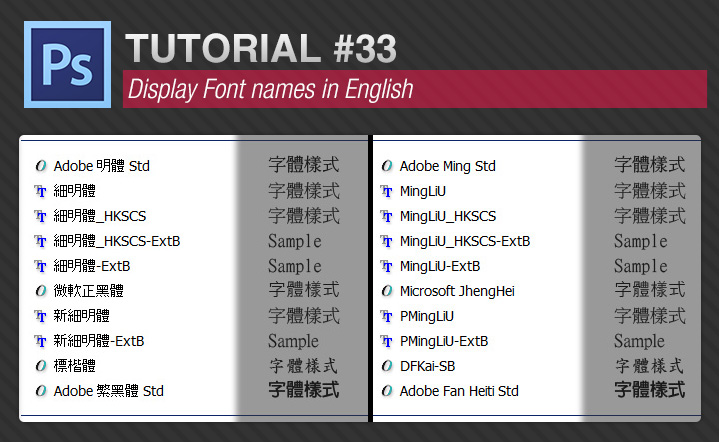Viewport: 719px width, 442px height.
Task: Click the TrueType icon next to 細明體-ExtB
Action: [41, 266]
